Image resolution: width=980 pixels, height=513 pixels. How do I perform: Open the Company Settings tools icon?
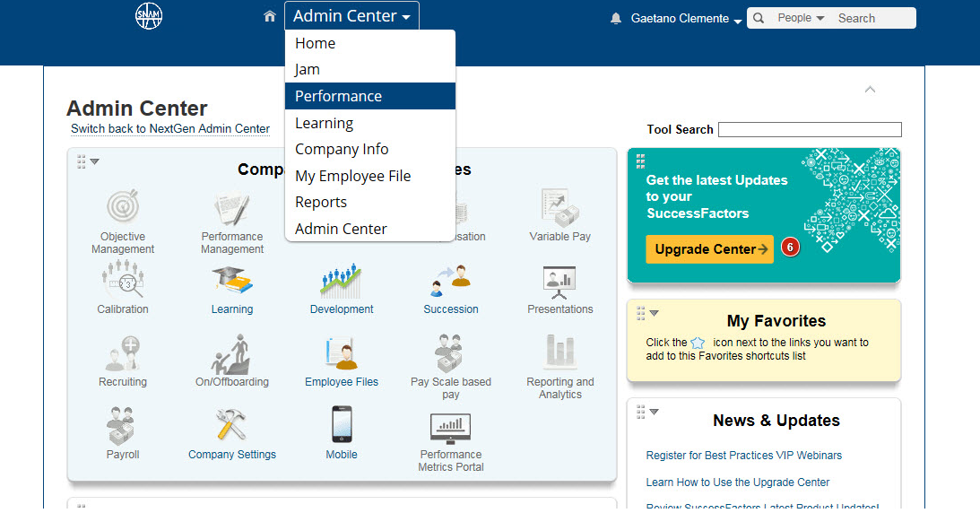pyautogui.click(x=232, y=425)
